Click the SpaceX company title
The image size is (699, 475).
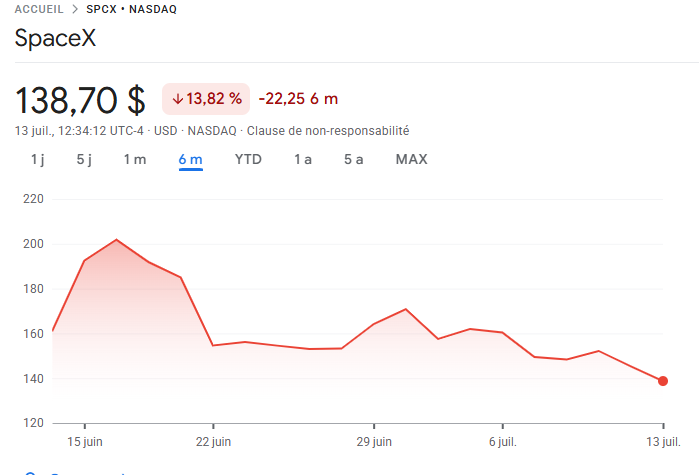point(55,37)
